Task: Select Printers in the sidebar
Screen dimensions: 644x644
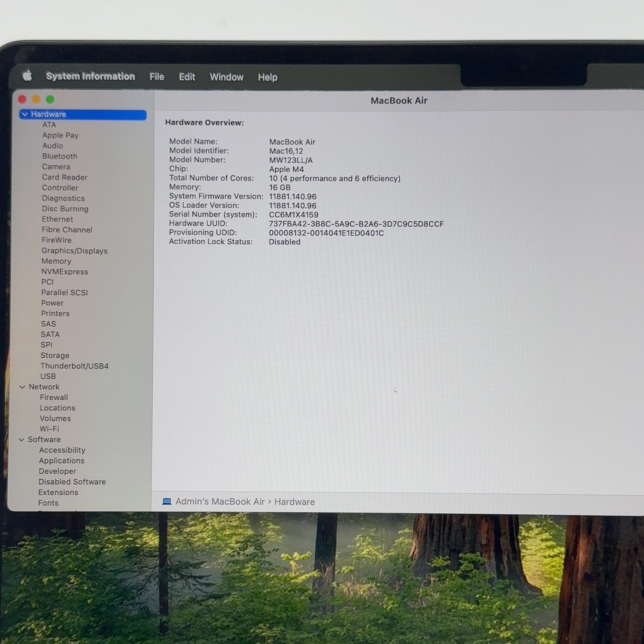Action: (x=55, y=314)
